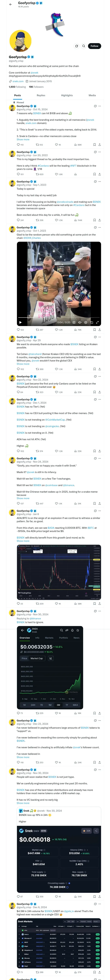Expand Show more on Nov 24, 2024 post

[x=23, y=498]
